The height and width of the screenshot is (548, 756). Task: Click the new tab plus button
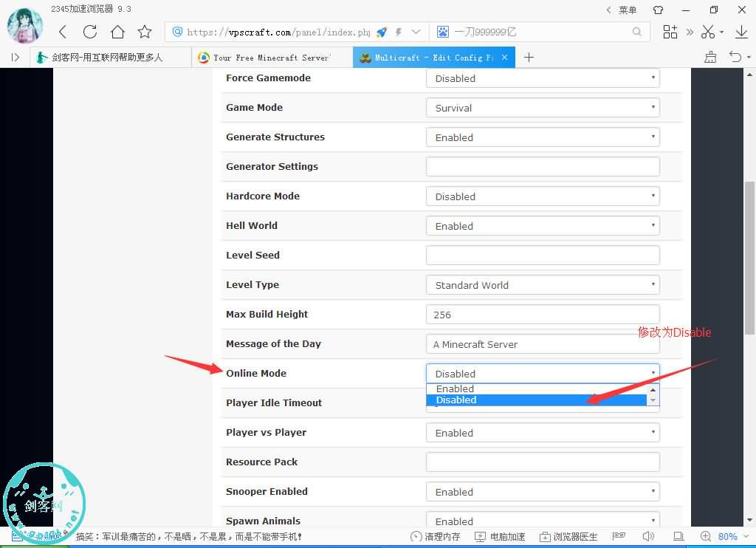529,58
